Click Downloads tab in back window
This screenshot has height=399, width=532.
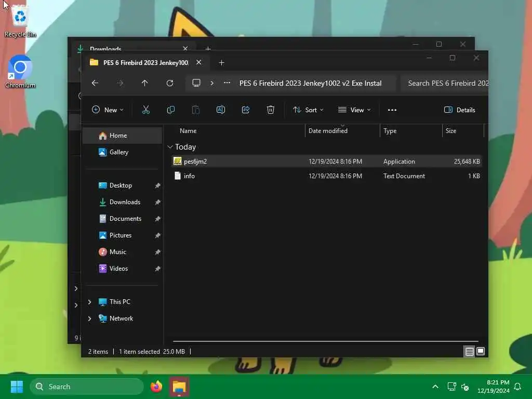click(x=105, y=49)
